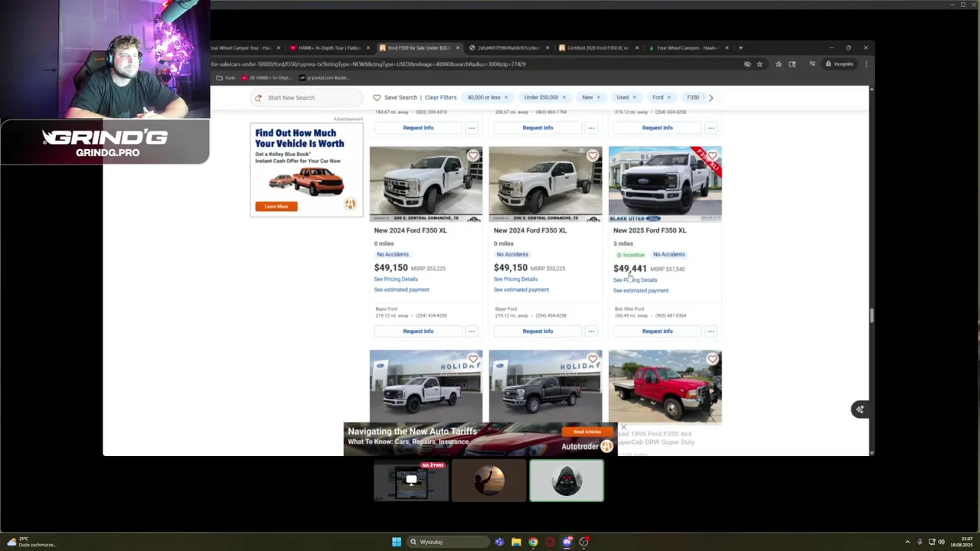Open more options menu, top-row right card
Viewport: 980px width, 551px height.
click(x=710, y=128)
